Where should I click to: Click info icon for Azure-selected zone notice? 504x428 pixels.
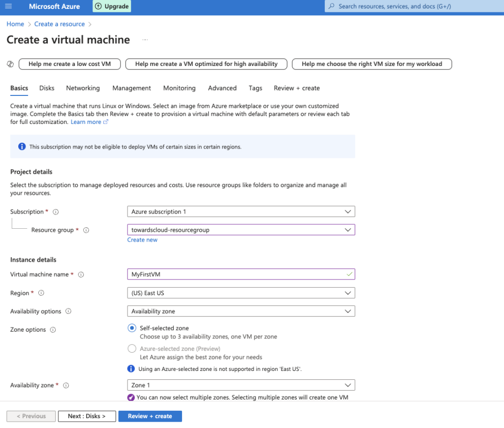[x=131, y=368]
